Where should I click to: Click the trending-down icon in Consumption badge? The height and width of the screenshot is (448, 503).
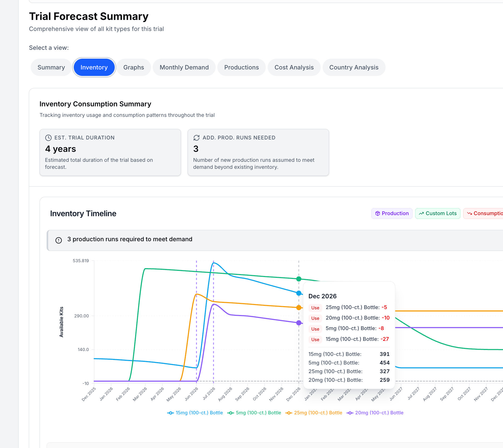pos(469,213)
